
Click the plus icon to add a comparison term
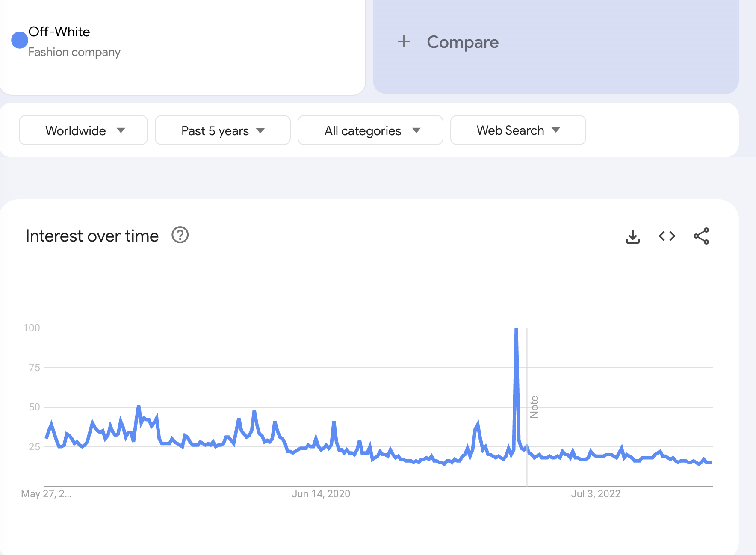click(x=404, y=41)
